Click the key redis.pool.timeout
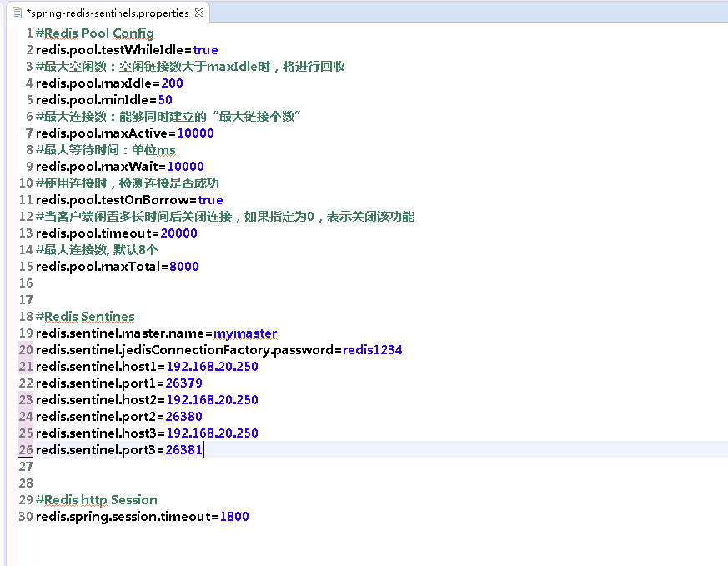This screenshot has width=728, height=566. (93, 233)
